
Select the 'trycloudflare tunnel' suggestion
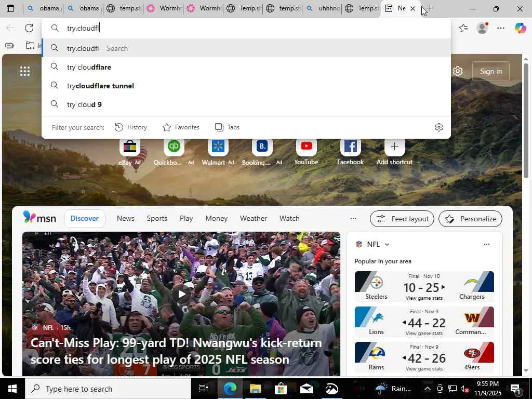246,86
